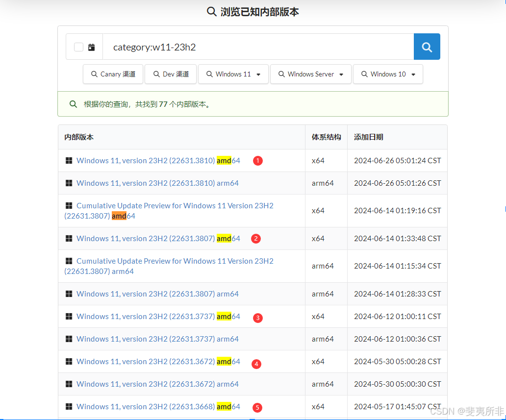The width and height of the screenshot is (506, 420).
Task: Click the 体系结构 column header
Action: [x=326, y=137]
